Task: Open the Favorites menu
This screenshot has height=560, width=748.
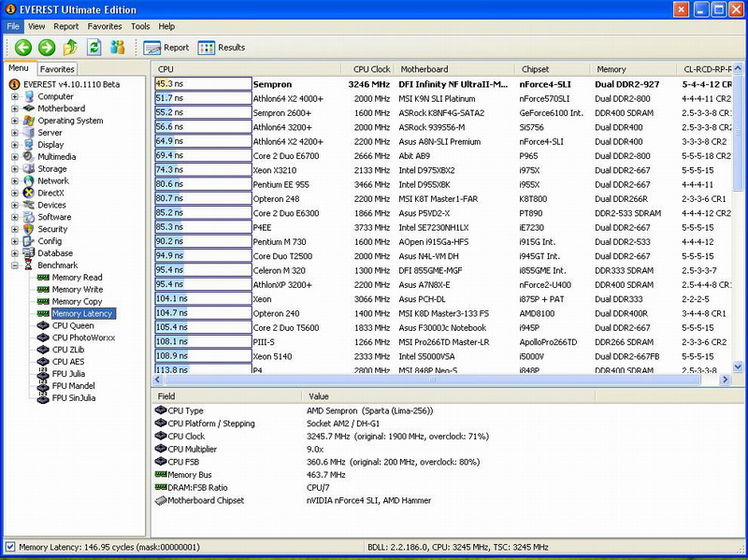Action: (x=105, y=26)
